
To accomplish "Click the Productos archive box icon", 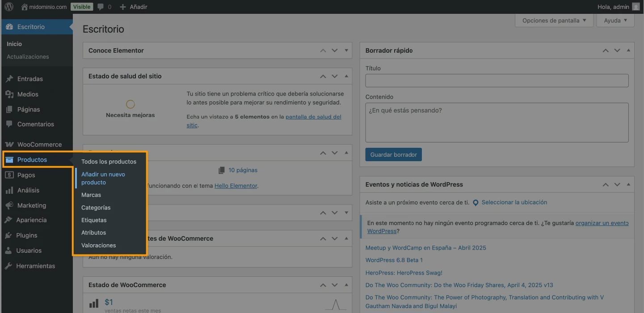I will 9,159.
